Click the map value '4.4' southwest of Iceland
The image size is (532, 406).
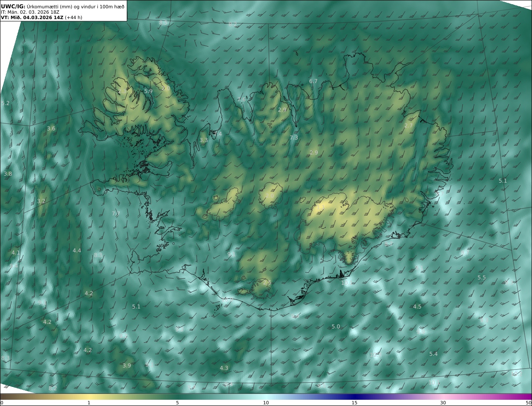[x=77, y=250]
